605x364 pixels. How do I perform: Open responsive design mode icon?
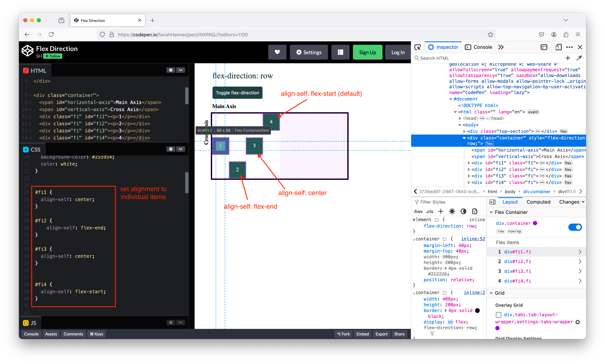pyautogui.click(x=558, y=47)
